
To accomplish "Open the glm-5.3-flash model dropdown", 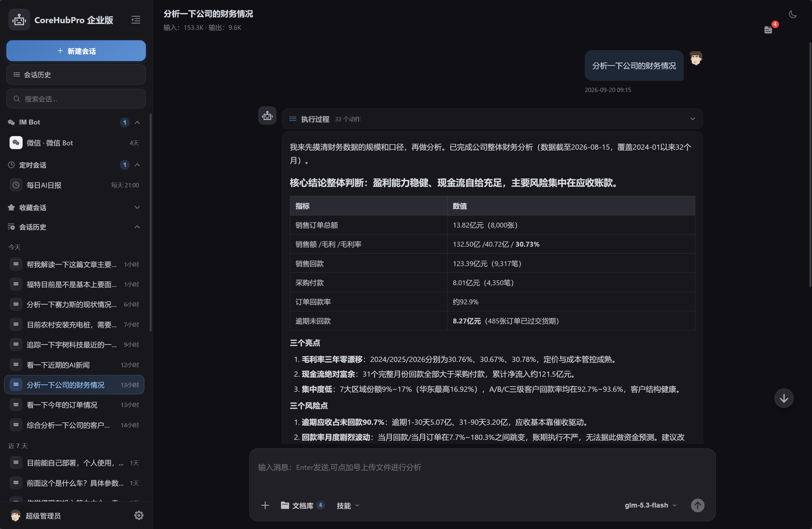I will pyautogui.click(x=650, y=505).
